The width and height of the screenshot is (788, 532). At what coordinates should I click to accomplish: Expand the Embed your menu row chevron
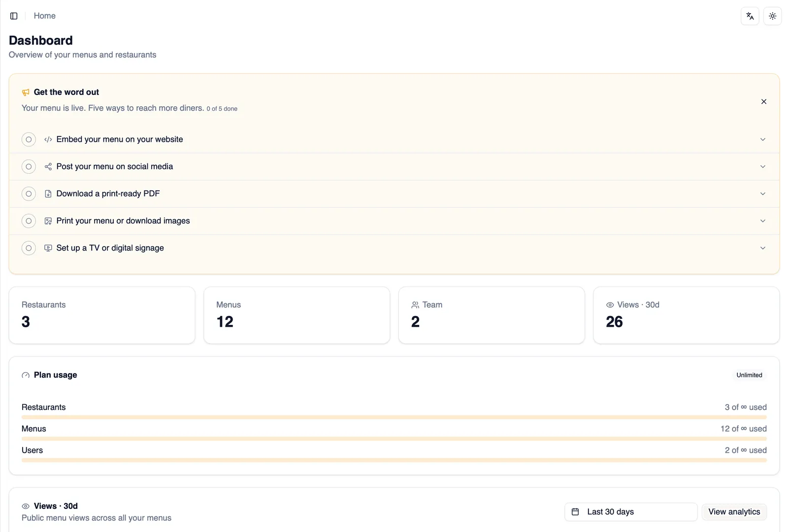tap(763, 139)
